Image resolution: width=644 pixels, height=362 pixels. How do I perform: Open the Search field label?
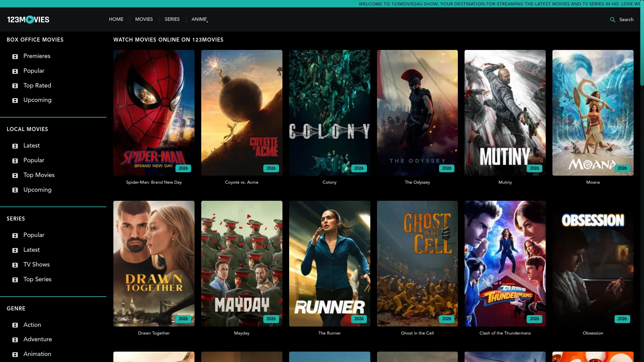(x=626, y=20)
